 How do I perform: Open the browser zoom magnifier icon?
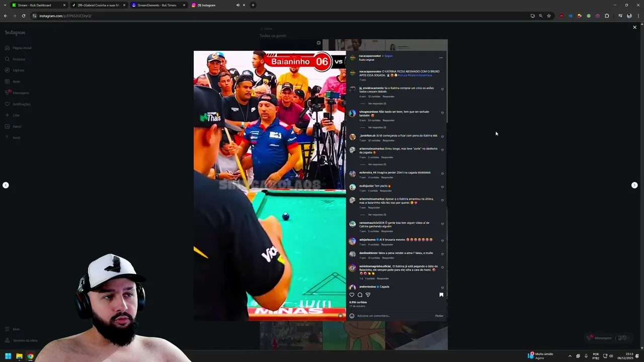pos(541,16)
